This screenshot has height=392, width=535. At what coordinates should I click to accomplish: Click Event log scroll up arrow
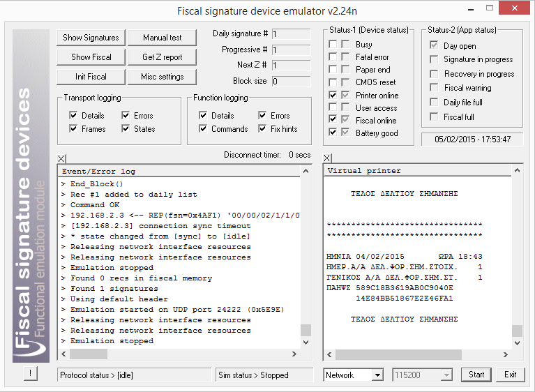pos(306,171)
